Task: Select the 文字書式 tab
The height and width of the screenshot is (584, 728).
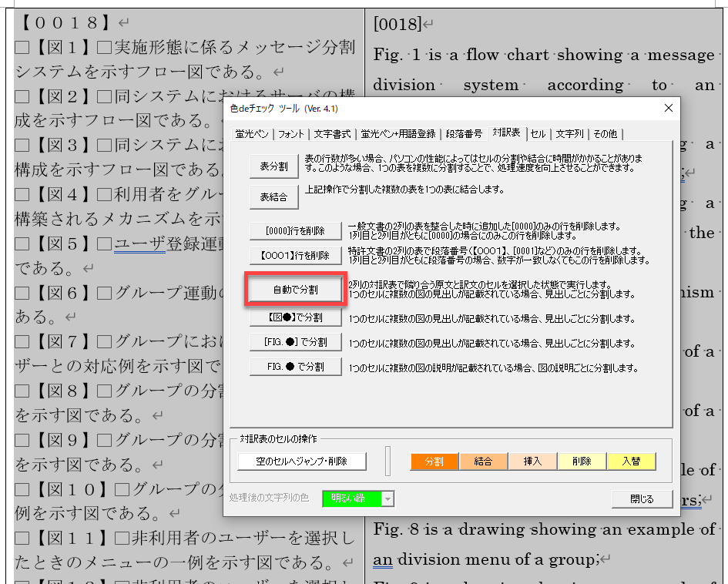Action: 333,134
